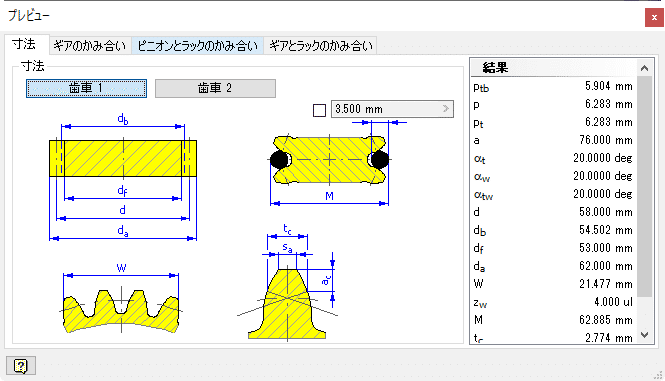Expand the 3.500 mm field arrow
665x381 pixels.
[445, 109]
